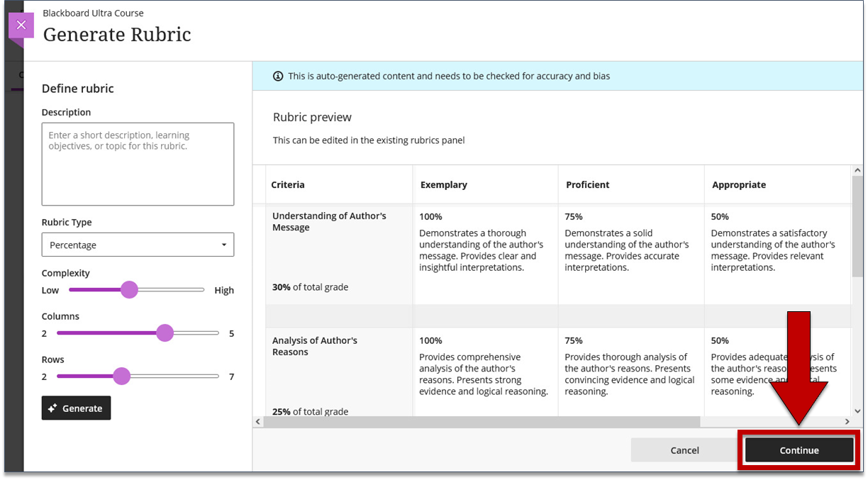
Task: Close the Generate Rubric panel with X
Action: point(21,26)
